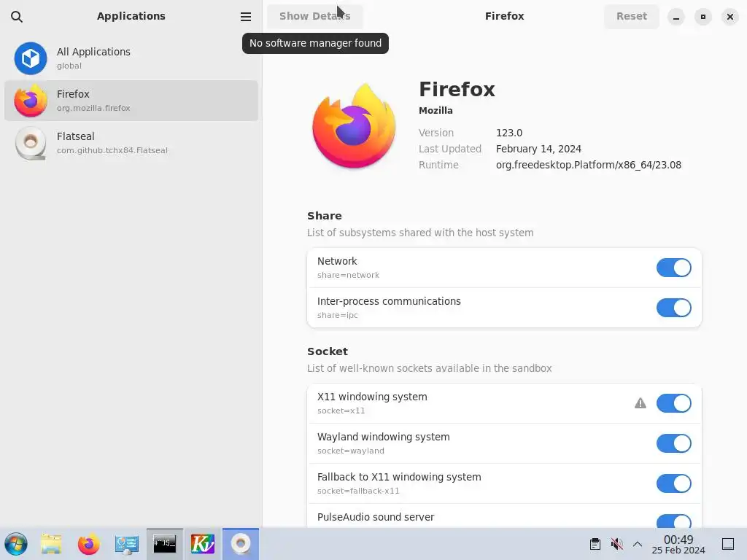Click the Flatseal icon in sidebar list
The height and width of the screenshot is (560, 747).
pos(31,143)
